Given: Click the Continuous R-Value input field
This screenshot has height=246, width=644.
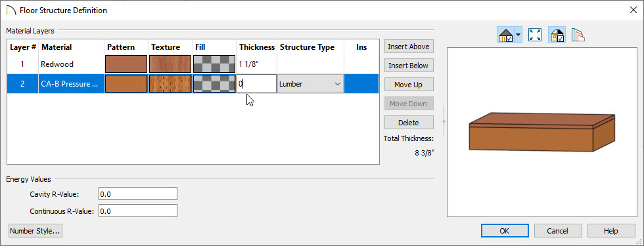Looking at the screenshot, I should tap(138, 211).
